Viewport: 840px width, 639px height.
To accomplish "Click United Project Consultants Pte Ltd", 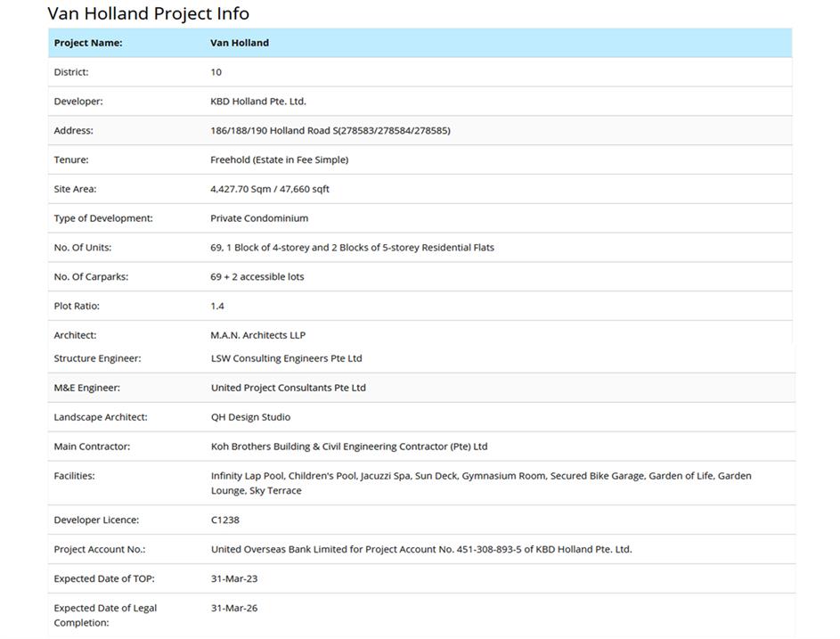I will [289, 388].
